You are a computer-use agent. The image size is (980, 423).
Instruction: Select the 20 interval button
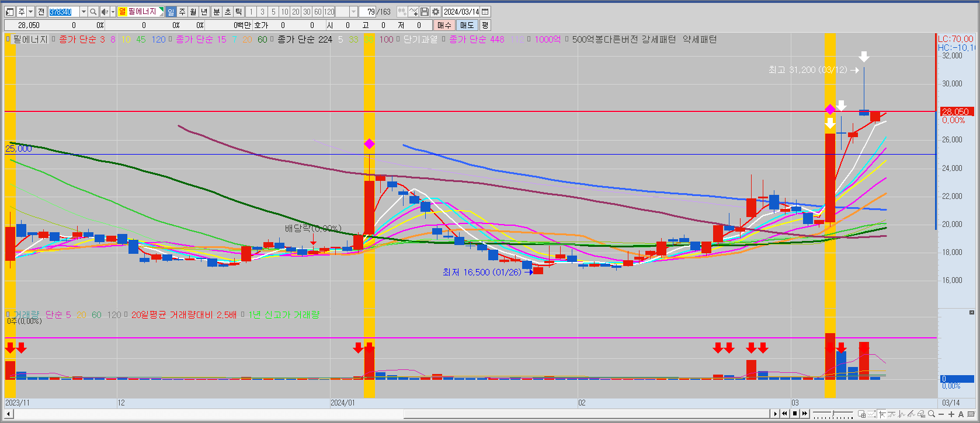[296, 12]
